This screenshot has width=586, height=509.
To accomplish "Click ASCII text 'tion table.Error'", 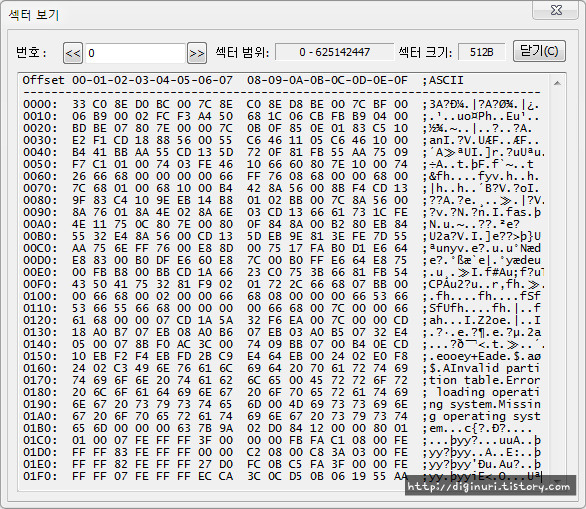I will click(x=484, y=380).
